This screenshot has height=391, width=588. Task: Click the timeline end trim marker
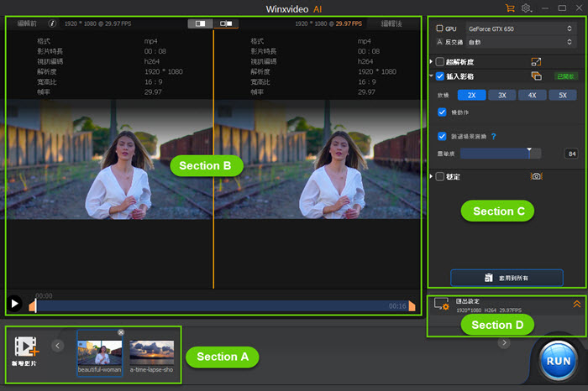coord(412,306)
